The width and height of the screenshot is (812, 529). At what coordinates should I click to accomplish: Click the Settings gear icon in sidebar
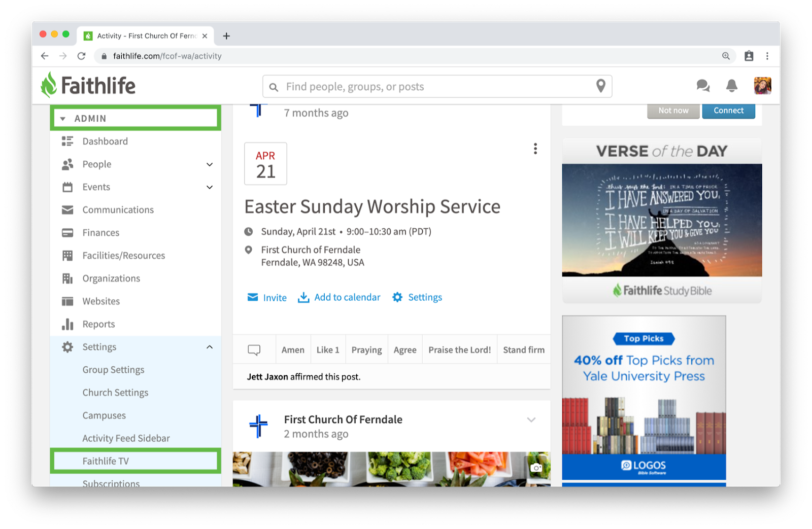pyautogui.click(x=67, y=347)
